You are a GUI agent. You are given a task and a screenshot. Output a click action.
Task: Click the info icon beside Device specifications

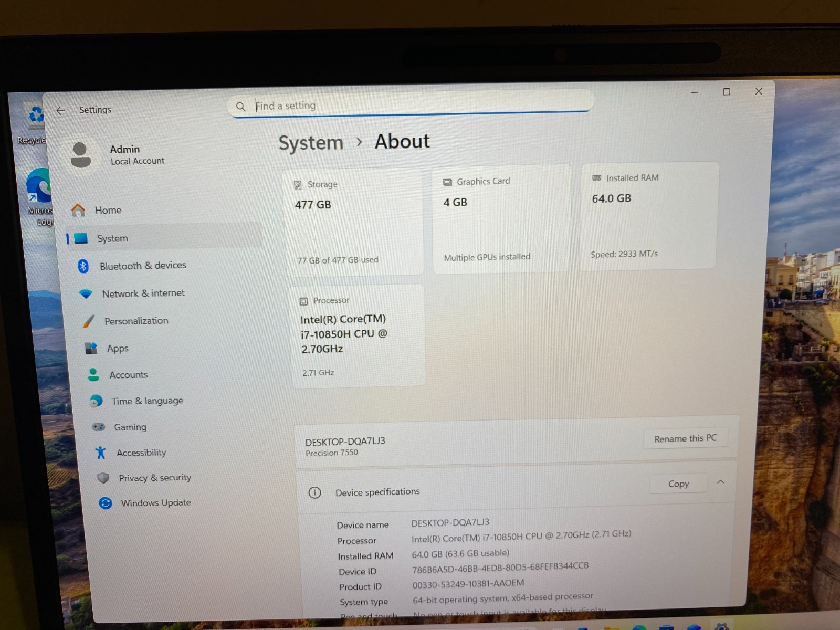[314, 492]
